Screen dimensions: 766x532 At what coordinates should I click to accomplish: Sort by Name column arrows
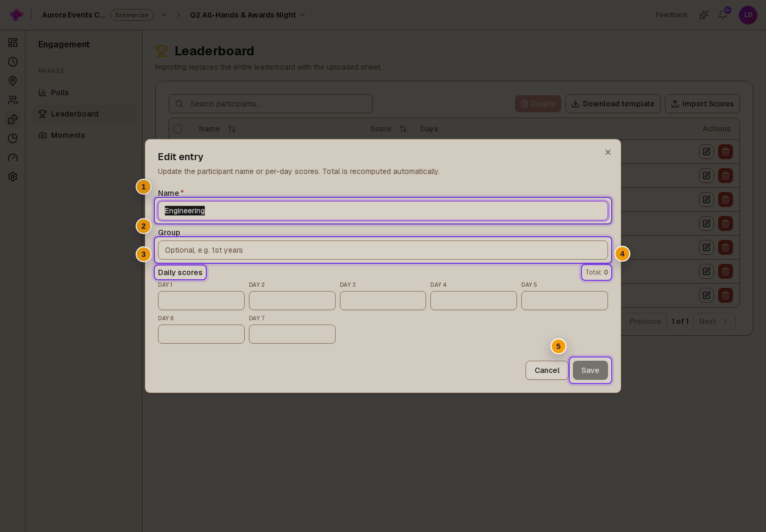tap(232, 129)
